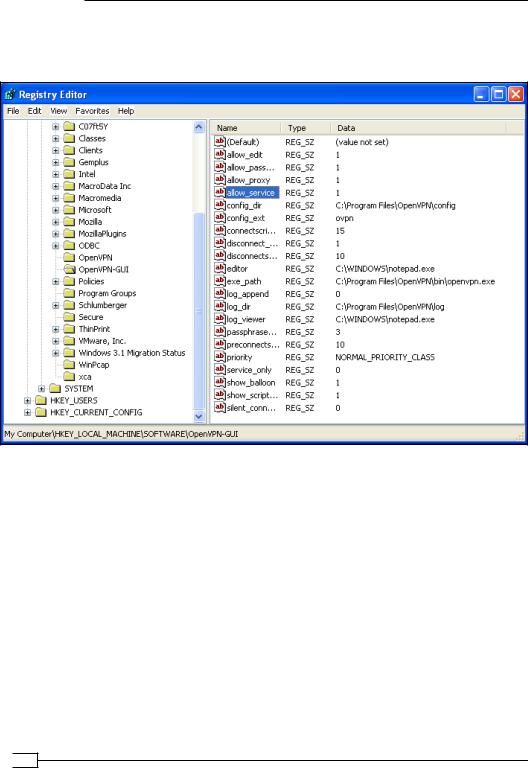Sort values by Data column header
The height and width of the screenshot is (768, 528).
(x=418, y=128)
